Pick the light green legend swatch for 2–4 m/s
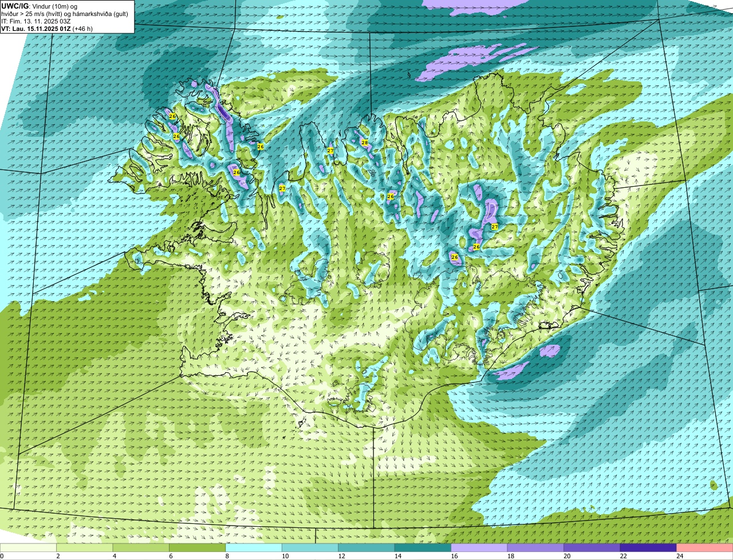Screen dimensions: 733x560 [x=85, y=547]
